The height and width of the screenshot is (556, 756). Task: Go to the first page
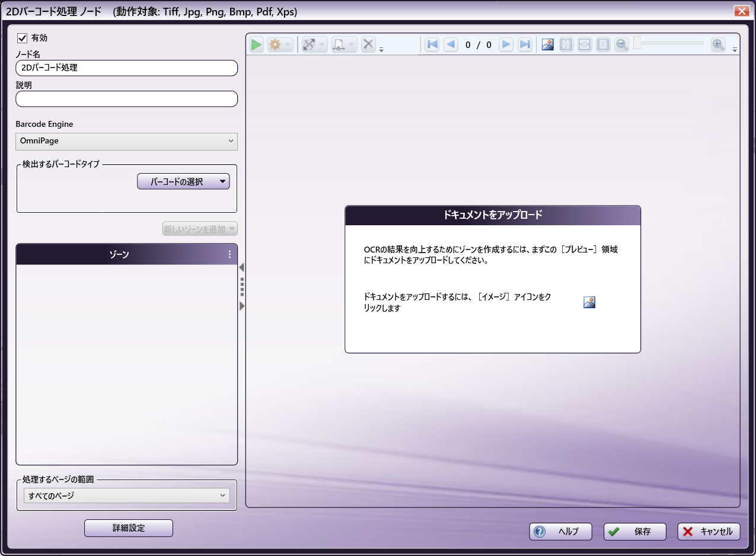coord(432,44)
